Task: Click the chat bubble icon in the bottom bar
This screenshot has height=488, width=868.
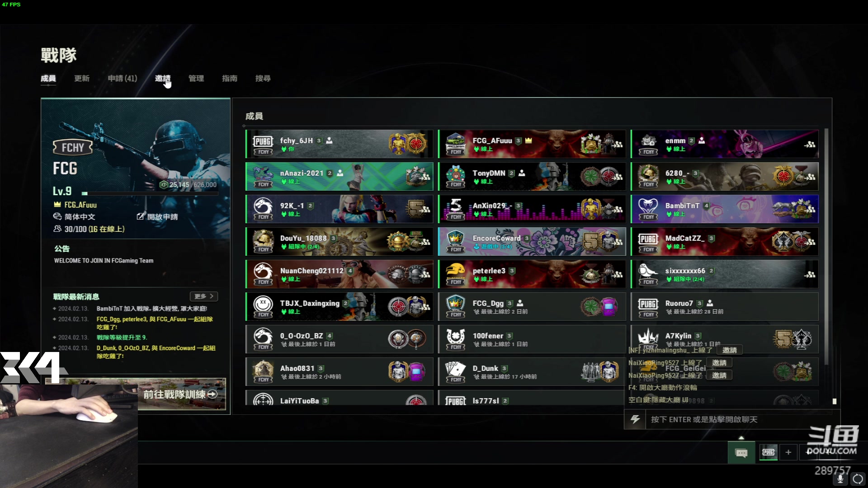Action: pos(741,453)
